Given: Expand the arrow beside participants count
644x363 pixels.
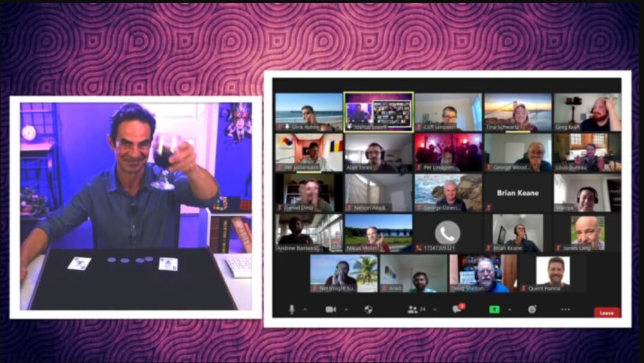Looking at the screenshot, I should (x=434, y=310).
